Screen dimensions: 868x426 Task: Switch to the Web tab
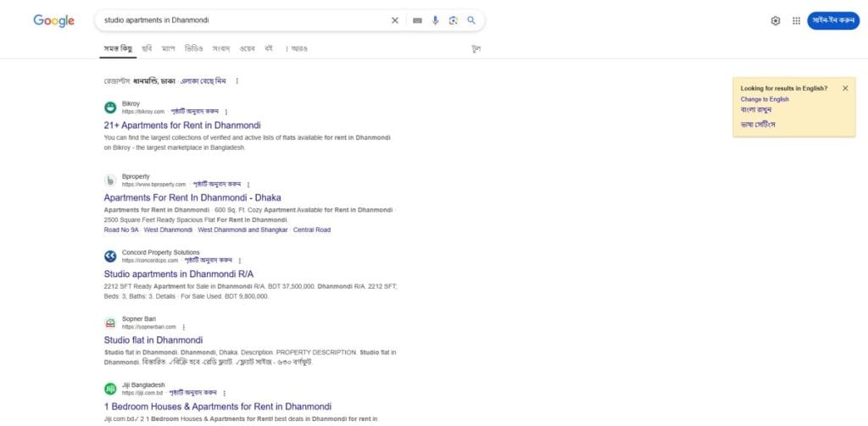tap(247, 48)
